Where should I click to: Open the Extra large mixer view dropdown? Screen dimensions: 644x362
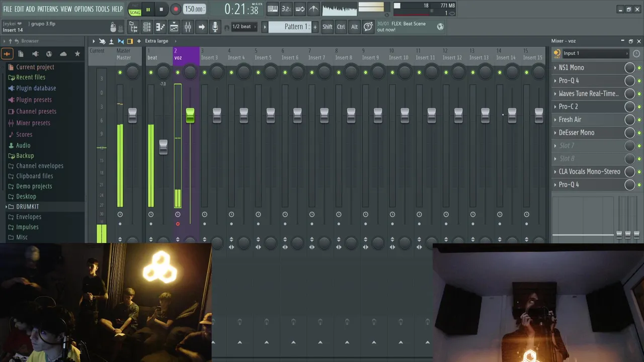click(156, 41)
